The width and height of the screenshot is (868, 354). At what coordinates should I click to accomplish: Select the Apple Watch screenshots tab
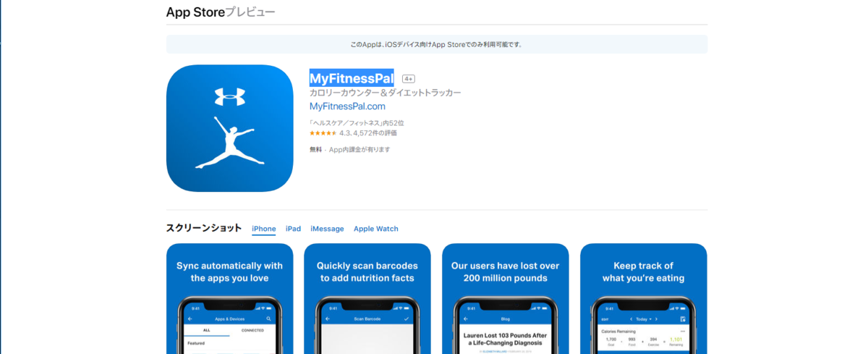point(376,229)
